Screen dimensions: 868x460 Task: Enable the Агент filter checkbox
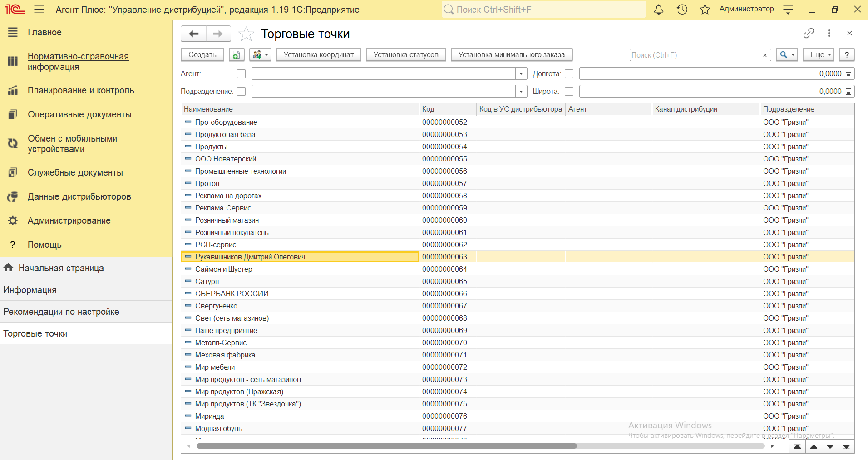pyautogui.click(x=241, y=73)
